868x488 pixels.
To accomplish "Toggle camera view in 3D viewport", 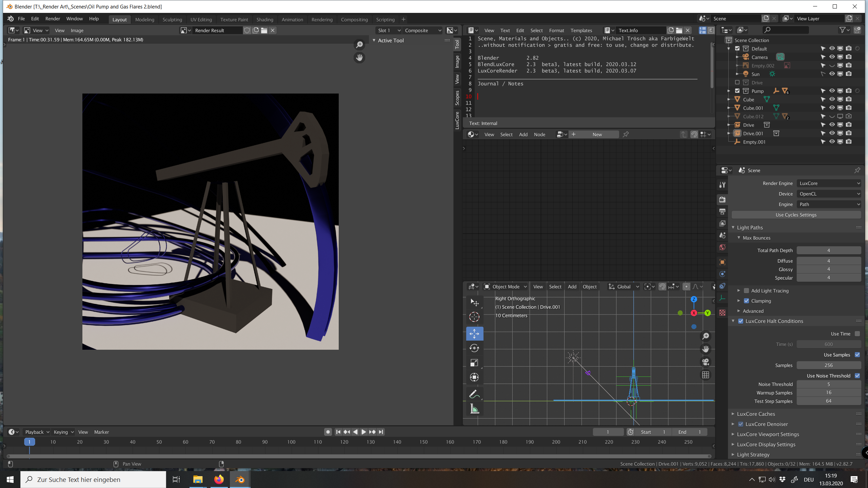I will point(706,362).
